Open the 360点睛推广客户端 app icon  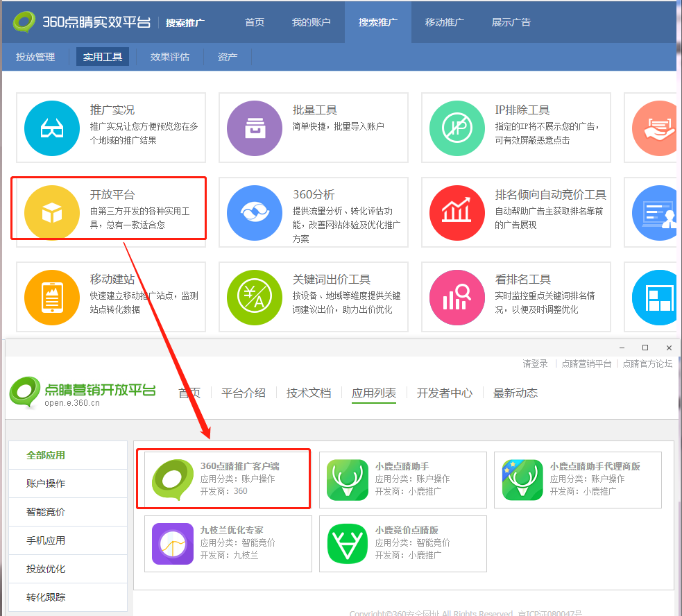pos(173,480)
